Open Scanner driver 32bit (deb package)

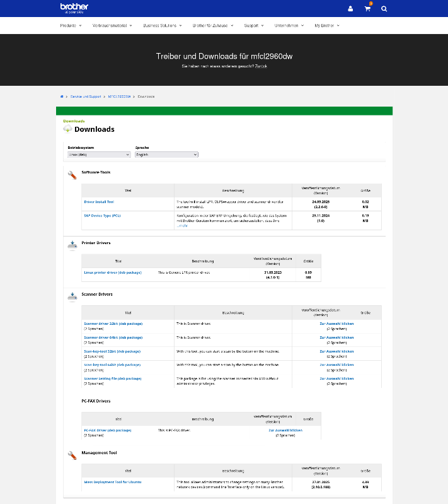pos(113,324)
